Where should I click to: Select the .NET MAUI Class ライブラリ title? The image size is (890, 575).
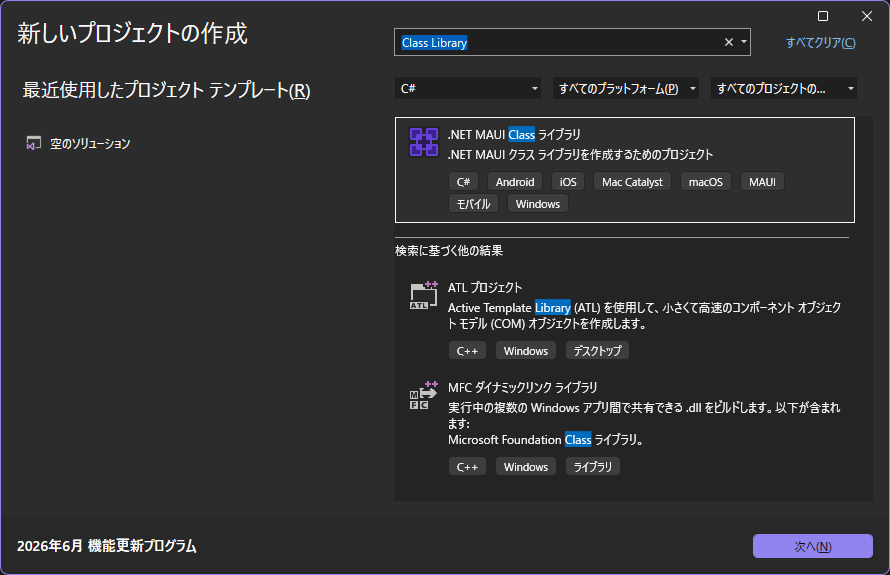click(x=514, y=135)
